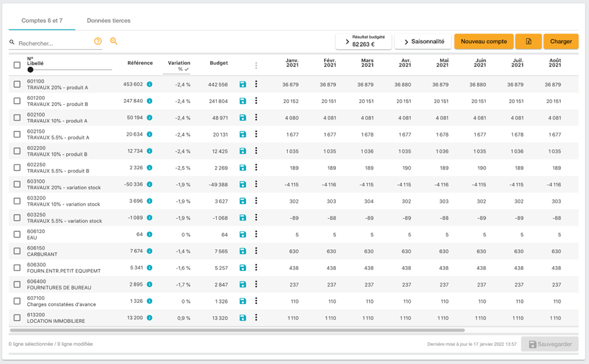Click the info icon for account 602150
The height and width of the screenshot is (364, 589).
pos(150,134)
